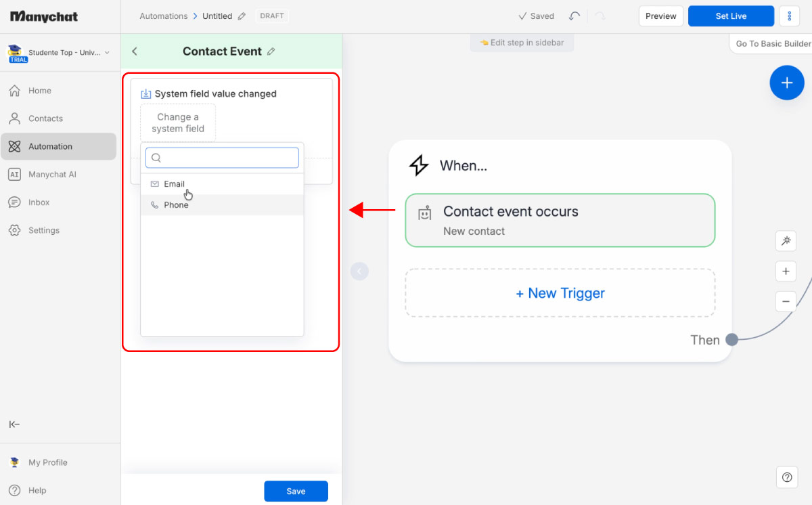Viewport: 812px width, 505px height.
Task: Click the magic wand auto-arrange icon
Action: [x=786, y=241]
